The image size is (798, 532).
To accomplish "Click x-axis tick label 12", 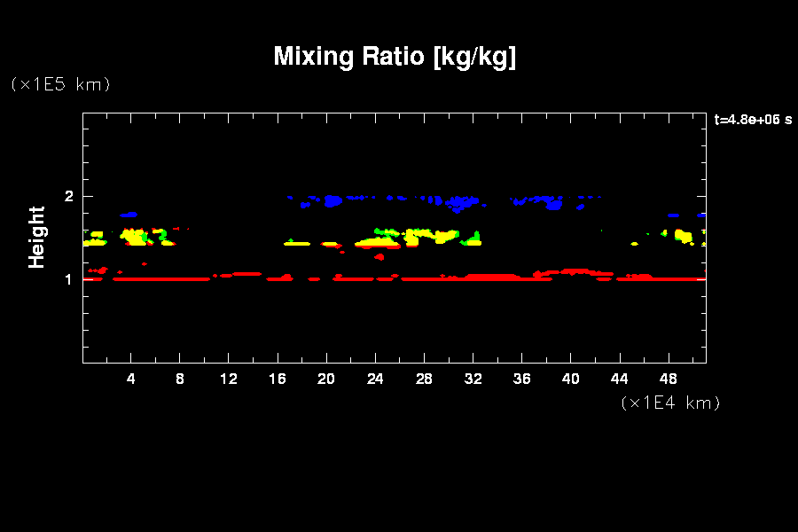I will pyautogui.click(x=229, y=379).
